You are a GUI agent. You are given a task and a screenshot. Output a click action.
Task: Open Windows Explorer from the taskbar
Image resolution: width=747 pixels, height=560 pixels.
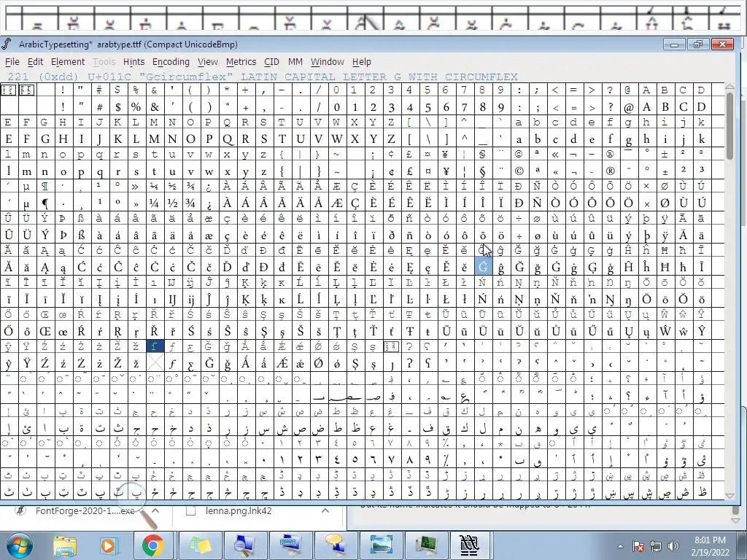pos(65,545)
